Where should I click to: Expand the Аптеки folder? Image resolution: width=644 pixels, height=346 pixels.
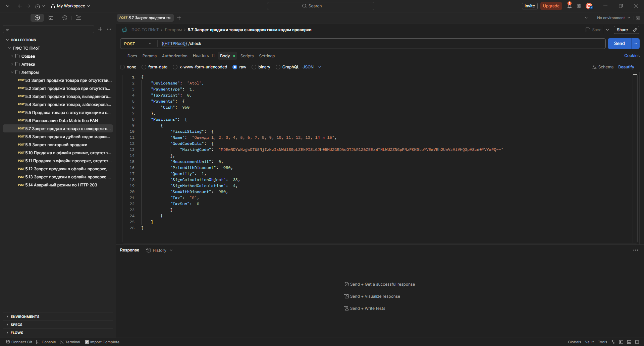point(12,64)
